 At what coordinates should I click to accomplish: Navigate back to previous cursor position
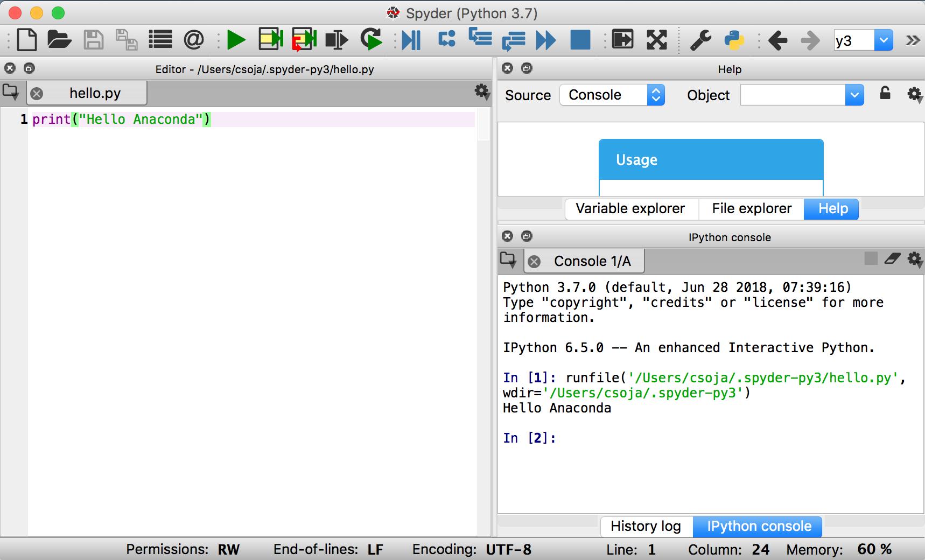777,39
